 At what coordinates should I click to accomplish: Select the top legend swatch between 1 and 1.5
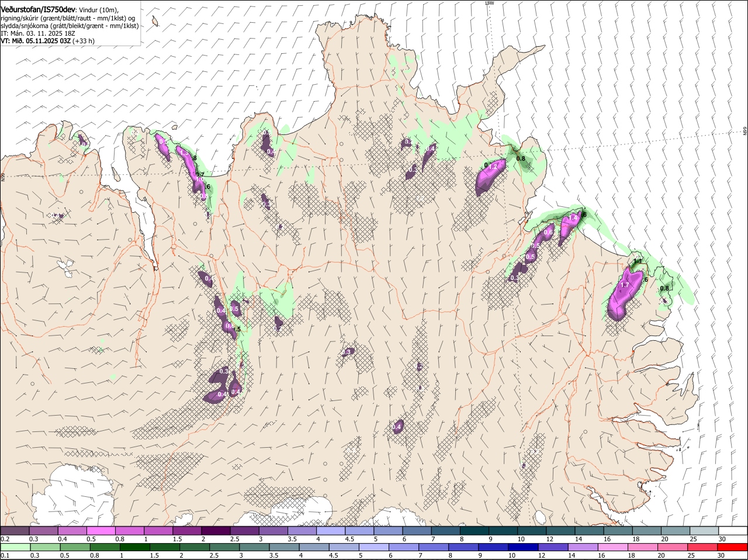pos(158,531)
